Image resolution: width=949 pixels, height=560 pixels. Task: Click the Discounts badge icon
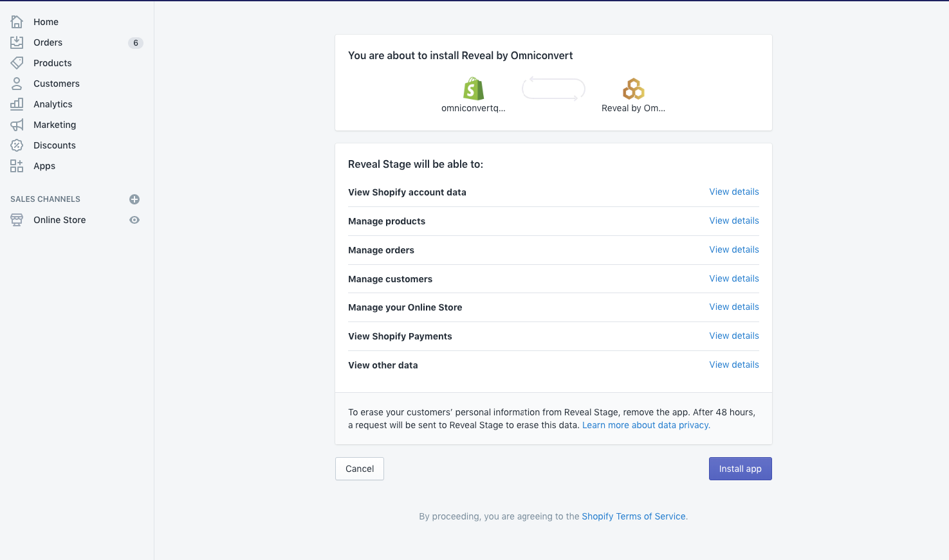17,145
